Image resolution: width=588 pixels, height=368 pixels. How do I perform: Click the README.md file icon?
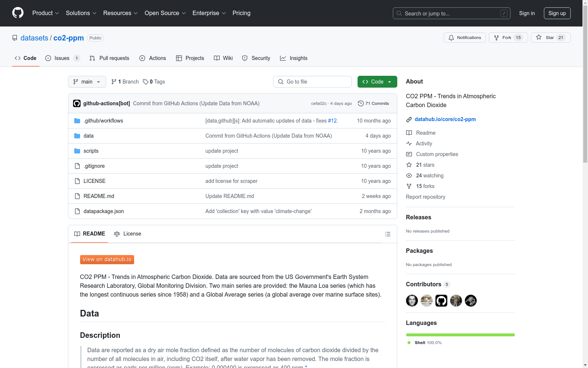coord(77,196)
